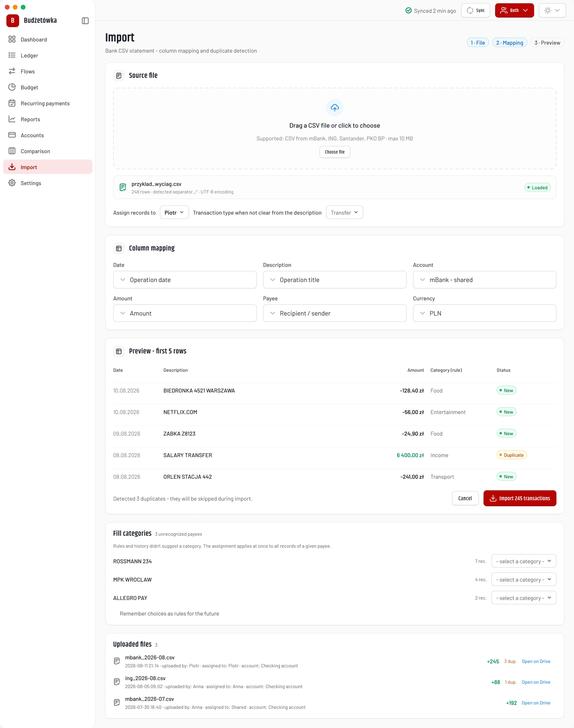
Task: Open mbank_2026-07.csv on Drive
Action: click(536, 703)
